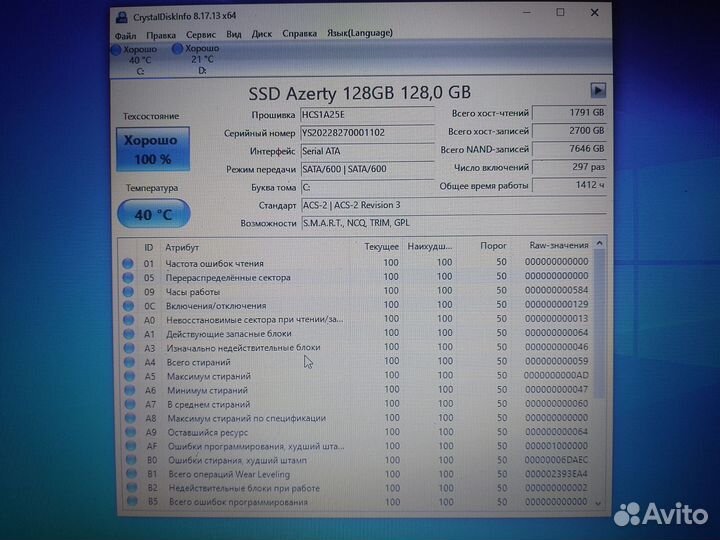Image resolution: width=720 pixels, height=540 pixels.
Task: Click the Прошивка firmware value field
Action: click(x=368, y=114)
